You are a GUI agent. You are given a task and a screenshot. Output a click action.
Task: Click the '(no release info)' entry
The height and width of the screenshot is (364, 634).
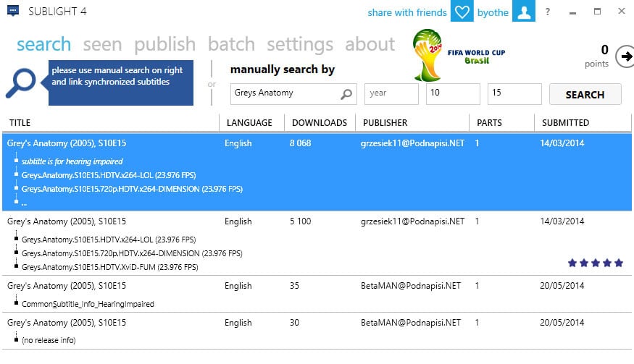[49, 341]
